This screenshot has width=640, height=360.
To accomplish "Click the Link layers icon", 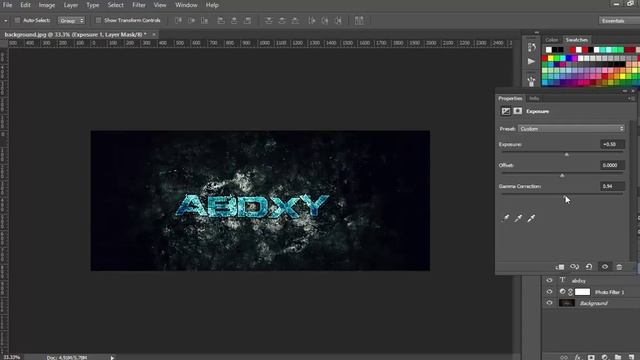I will click(564, 357).
